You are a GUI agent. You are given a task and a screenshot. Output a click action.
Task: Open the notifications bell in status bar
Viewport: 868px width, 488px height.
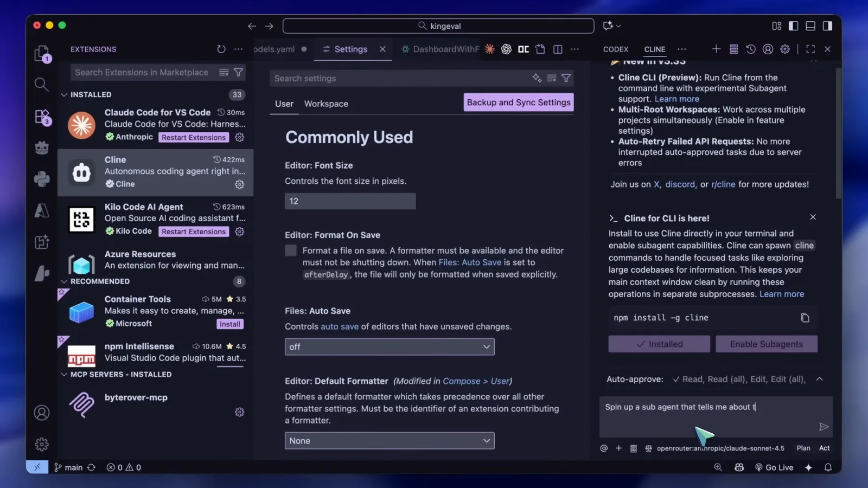pos(828,467)
